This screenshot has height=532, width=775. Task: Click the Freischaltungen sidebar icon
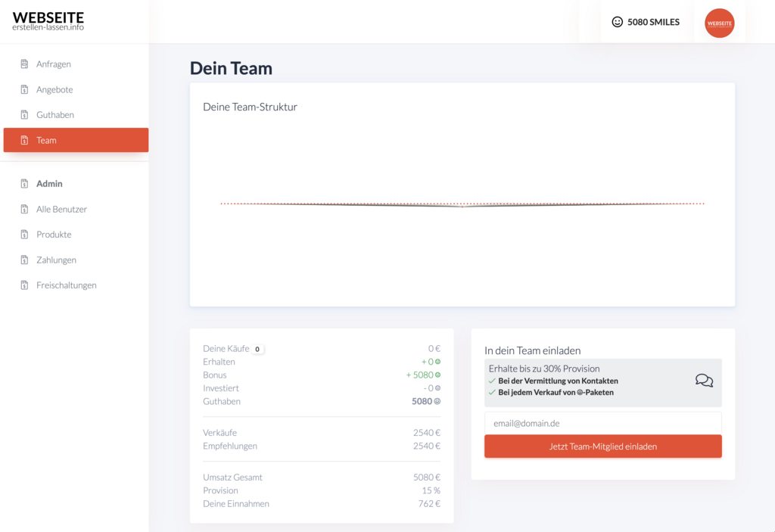pyautogui.click(x=24, y=285)
